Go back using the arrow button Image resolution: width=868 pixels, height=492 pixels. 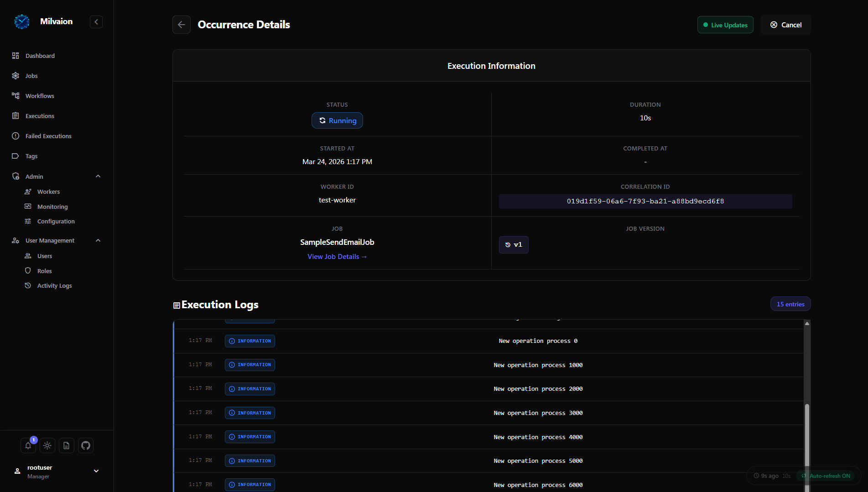coord(182,25)
